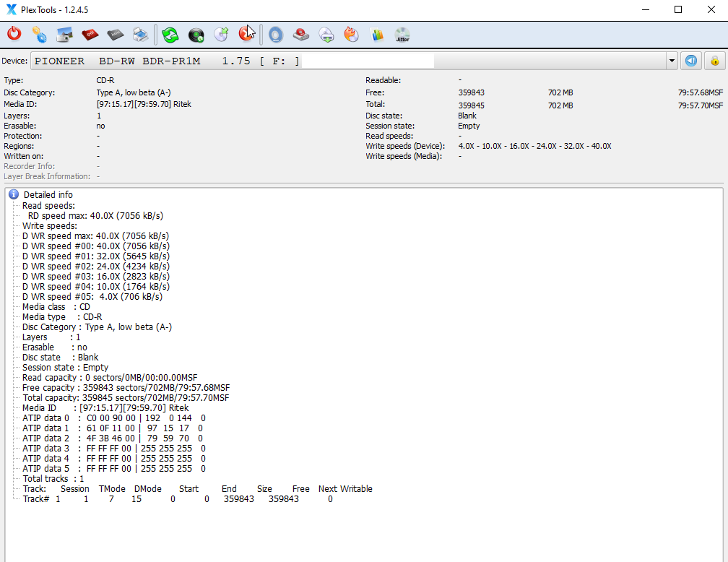Select the 'ATIP data 3' row
Viewport: 728px width, 562px height.
[x=114, y=449]
